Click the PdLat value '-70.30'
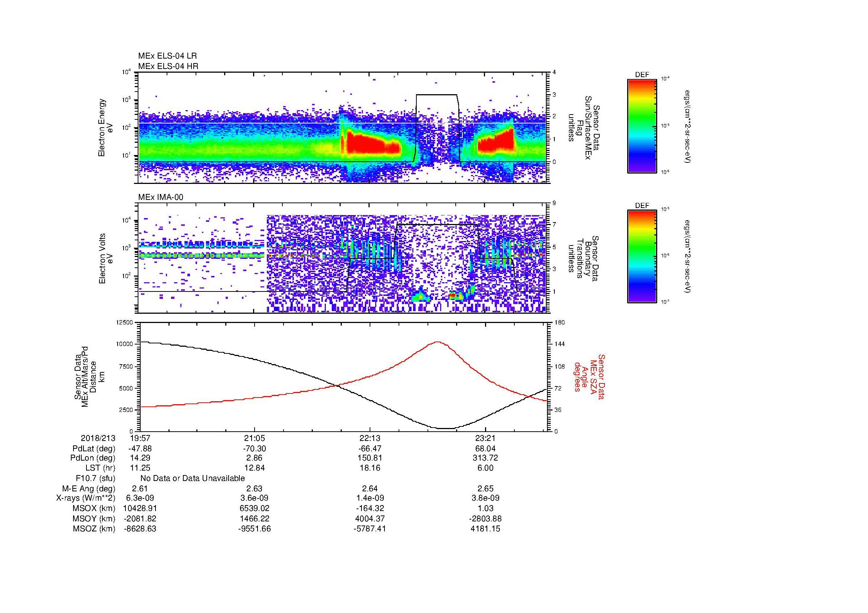This screenshot has height=613, width=868. pos(255,449)
